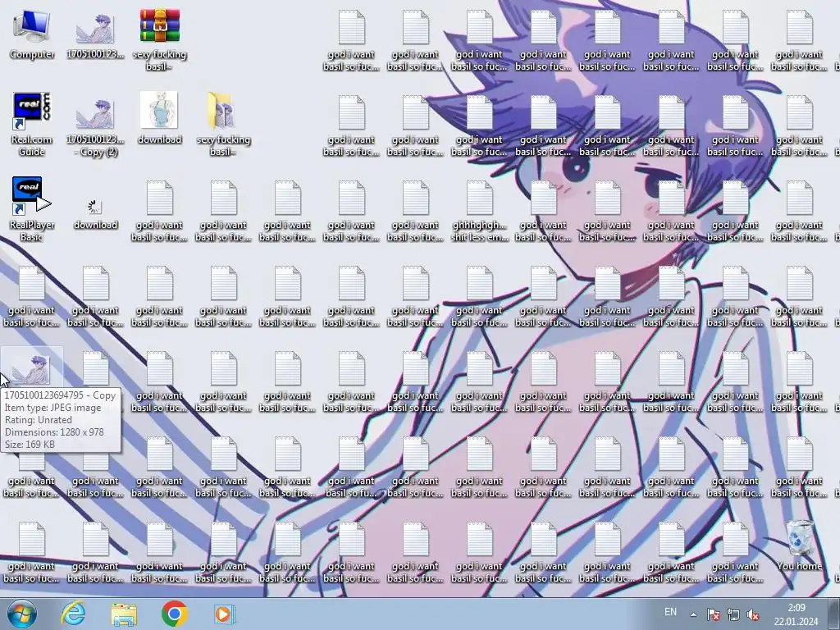Image resolution: width=840 pixels, height=630 pixels.
Task: Select the 1705100123... - Copy (2) image
Action: tap(95, 126)
